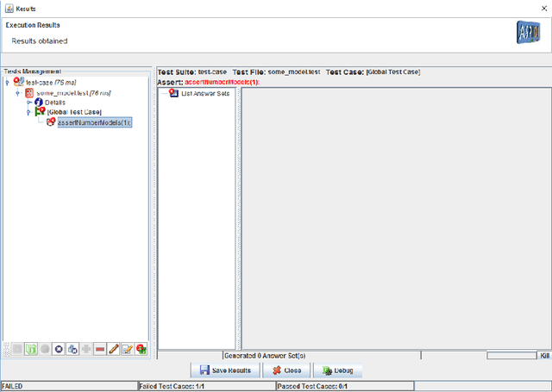This screenshot has height=392, width=552.
Task: Click the FAILED status bar entry
Action: coord(69,386)
